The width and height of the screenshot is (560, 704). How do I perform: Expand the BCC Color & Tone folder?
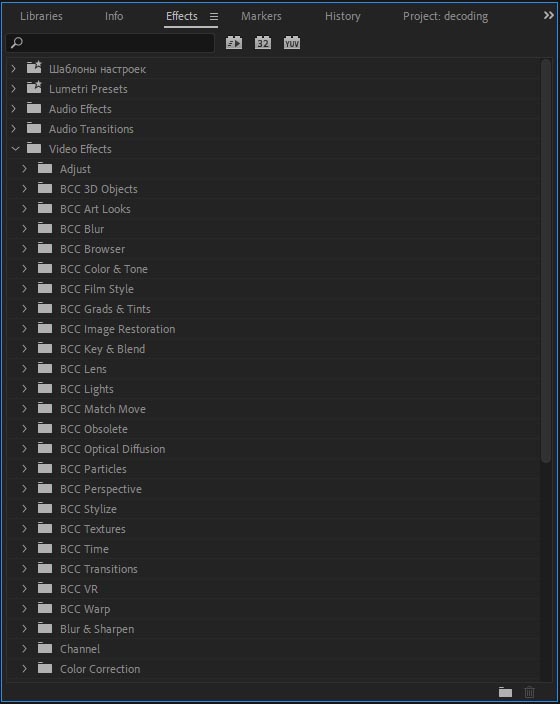[x=25, y=268]
